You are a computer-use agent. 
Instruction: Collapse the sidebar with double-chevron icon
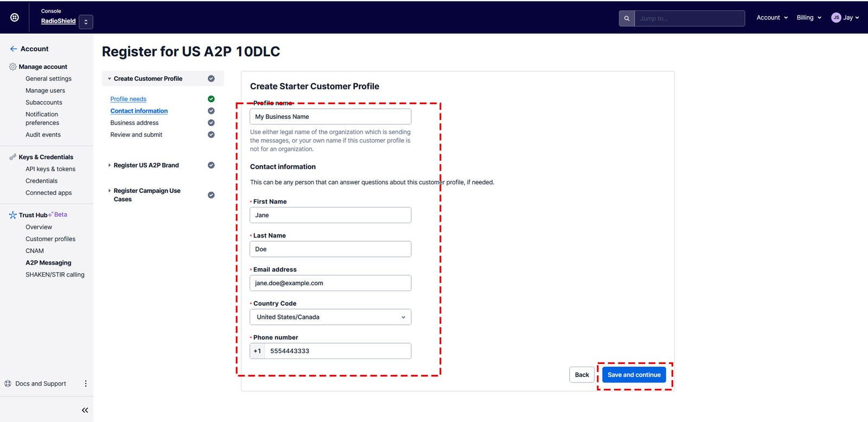(85, 410)
